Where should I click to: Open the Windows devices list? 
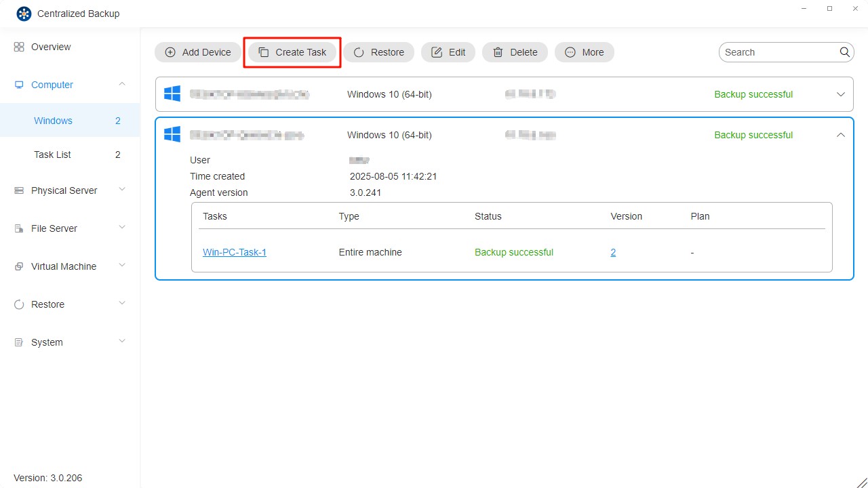point(53,120)
